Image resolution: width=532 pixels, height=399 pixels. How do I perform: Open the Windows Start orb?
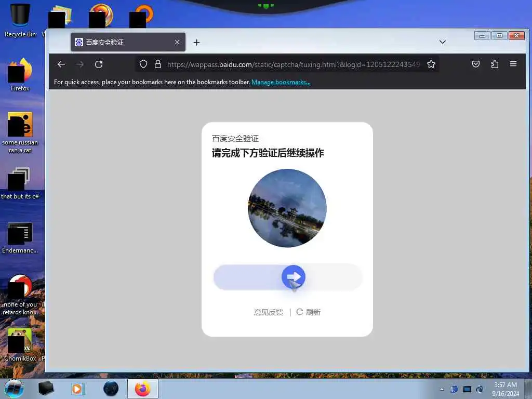click(x=14, y=389)
